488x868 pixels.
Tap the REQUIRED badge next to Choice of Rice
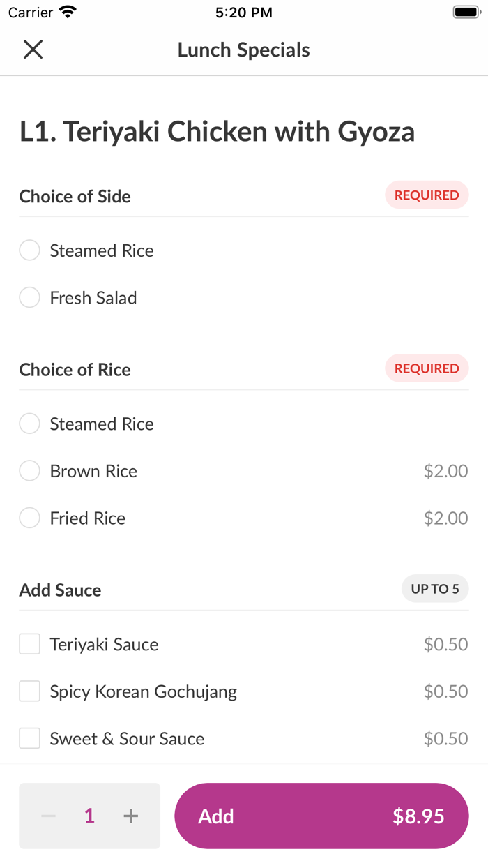tap(427, 368)
